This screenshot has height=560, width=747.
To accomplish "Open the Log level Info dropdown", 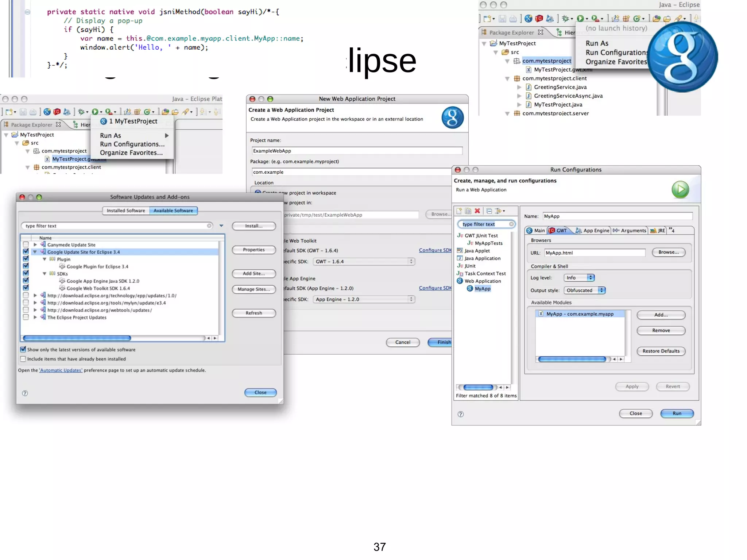I will (x=579, y=278).
